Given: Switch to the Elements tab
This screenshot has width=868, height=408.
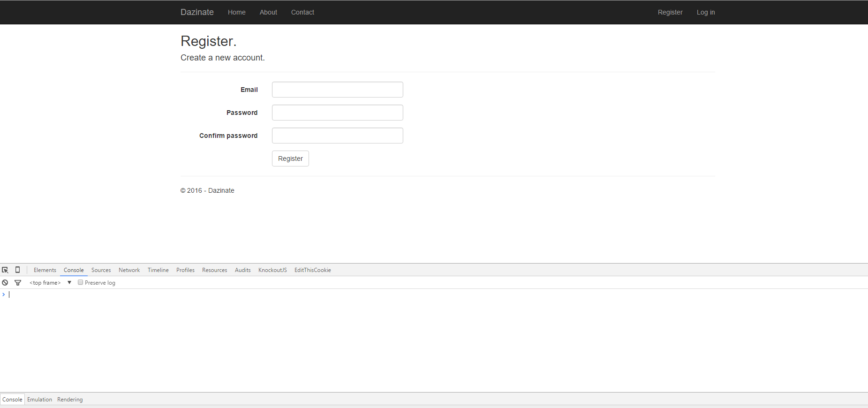Looking at the screenshot, I should click(45, 270).
